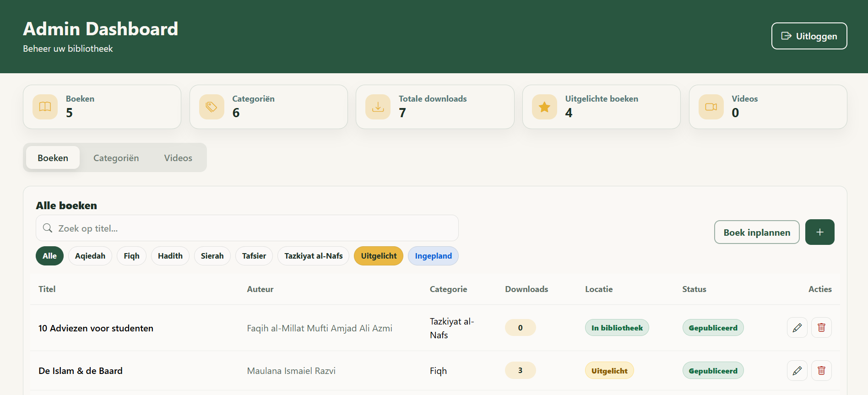Click the Locatie column header
The height and width of the screenshot is (395, 868).
click(599, 289)
